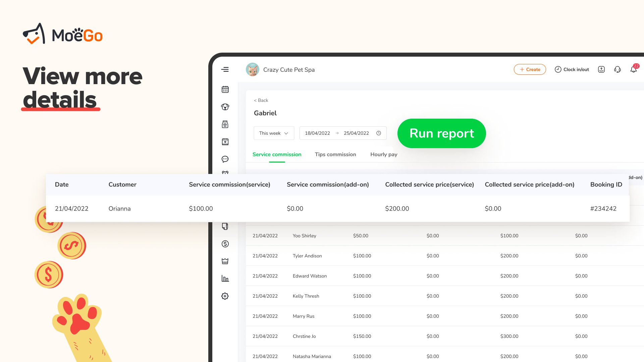Click Orianna's $200.00 collected service price
Image resolution: width=644 pixels, height=362 pixels.
[x=397, y=208]
